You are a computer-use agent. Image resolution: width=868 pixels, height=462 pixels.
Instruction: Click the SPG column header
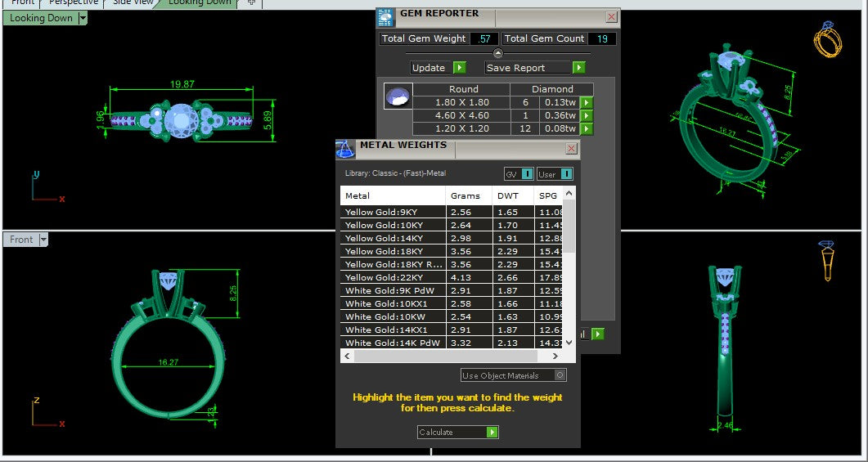coord(548,196)
